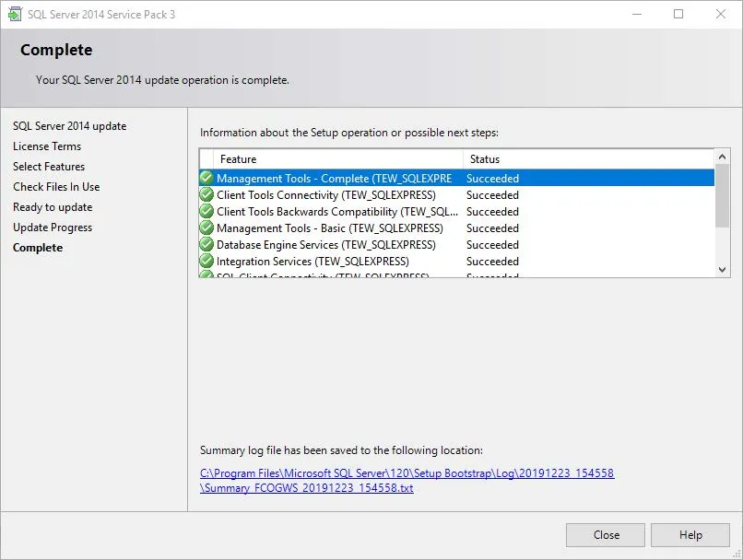Select the green status icon beside Management Tools - Basic
This screenshot has width=743, height=560.
tap(208, 227)
